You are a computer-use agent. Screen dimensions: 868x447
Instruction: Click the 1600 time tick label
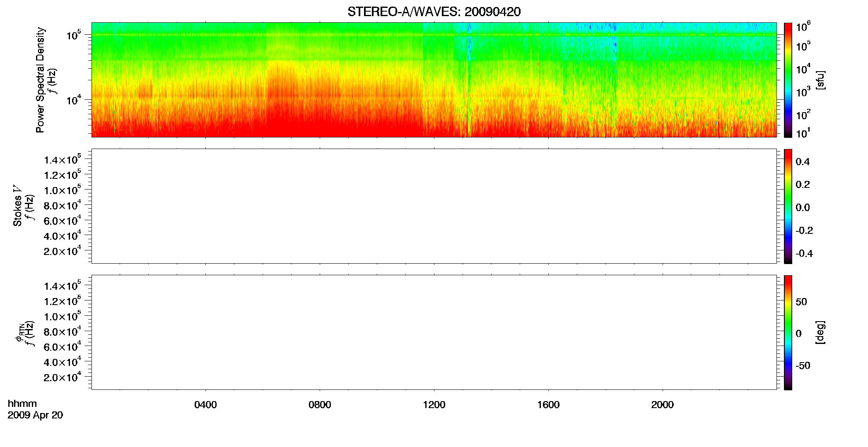(x=548, y=405)
